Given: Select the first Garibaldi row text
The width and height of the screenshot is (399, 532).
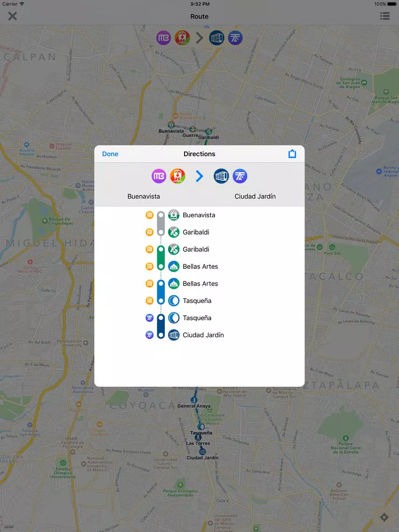Looking at the screenshot, I should click(196, 232).
